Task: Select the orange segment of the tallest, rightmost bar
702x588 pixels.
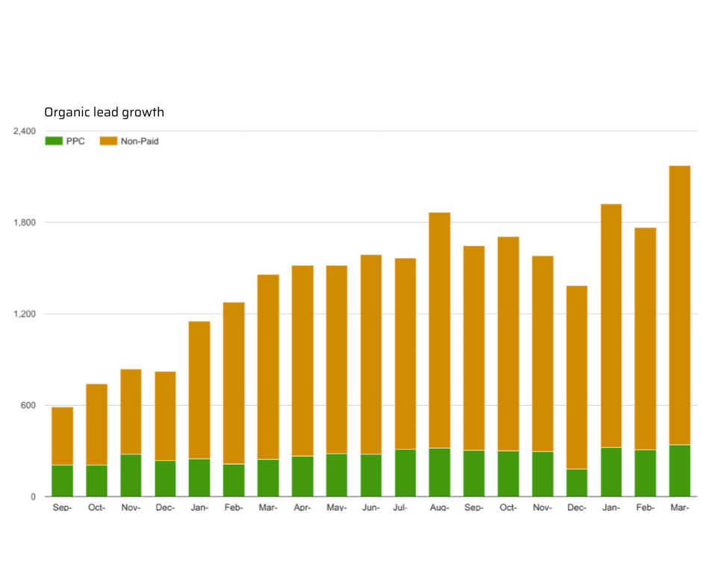Action: [680, 304]
